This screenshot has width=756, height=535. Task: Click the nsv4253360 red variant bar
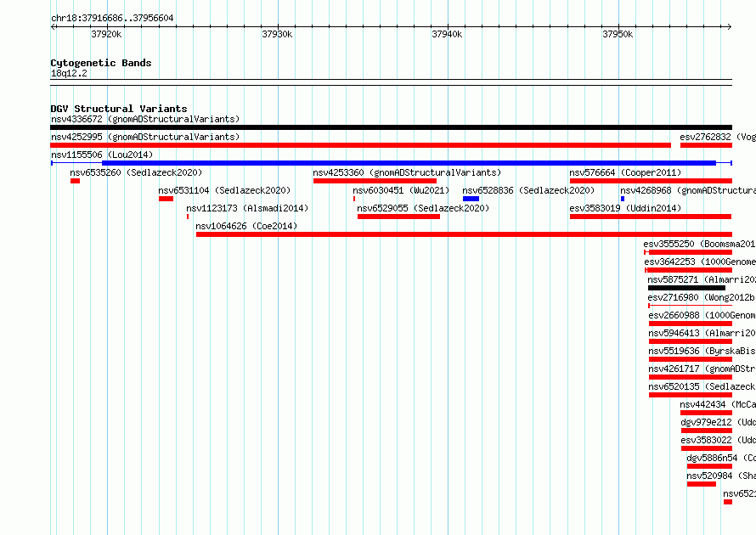(375, 181)
